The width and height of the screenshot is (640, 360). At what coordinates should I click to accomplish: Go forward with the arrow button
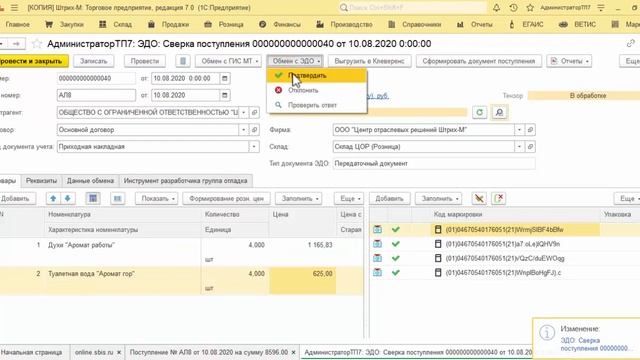(16, 43)
